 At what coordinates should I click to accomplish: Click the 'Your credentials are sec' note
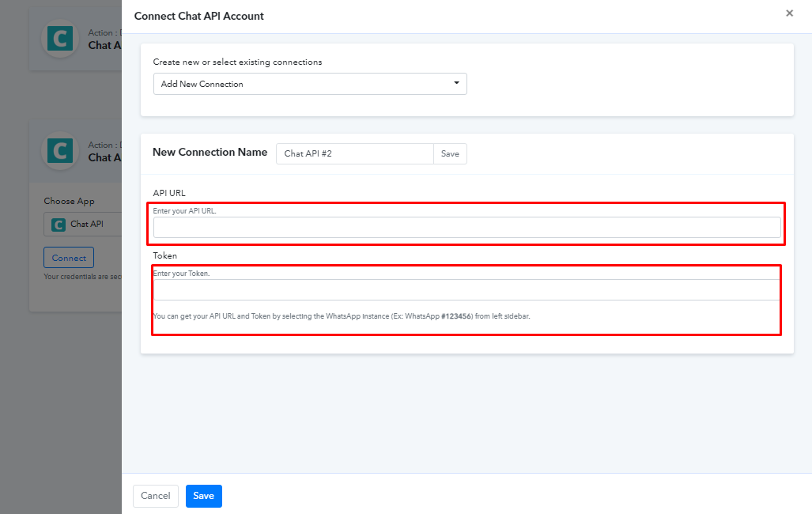click(x=83, y=277)
